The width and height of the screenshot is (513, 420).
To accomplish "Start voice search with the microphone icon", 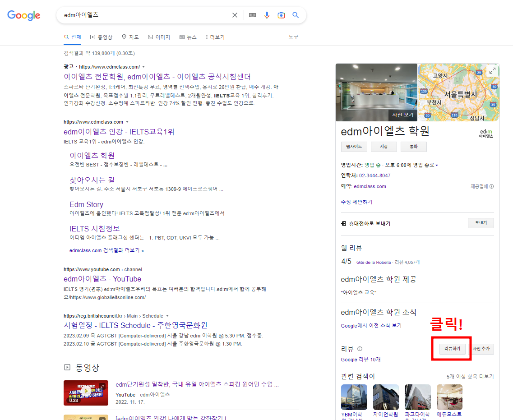I will (267, 15).
